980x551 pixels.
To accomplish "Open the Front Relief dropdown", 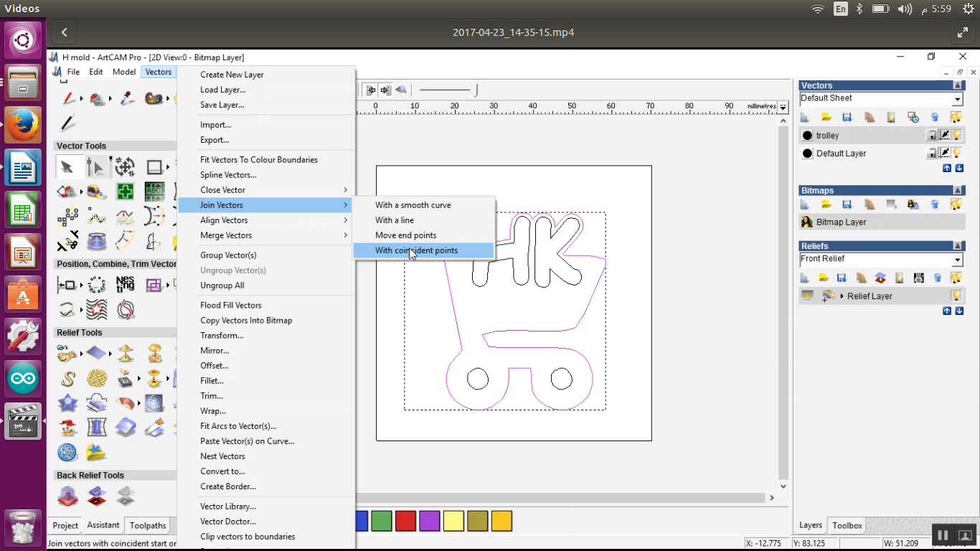I will [958, 260].
